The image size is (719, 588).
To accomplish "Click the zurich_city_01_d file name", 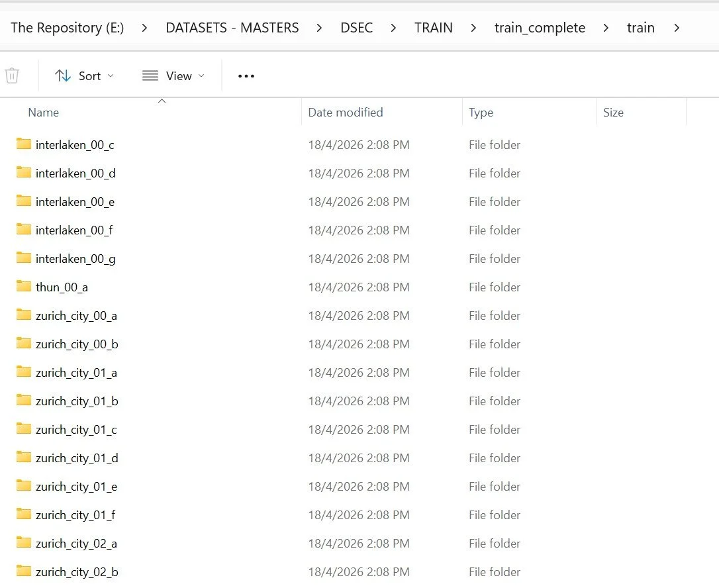I will [77, 458].
